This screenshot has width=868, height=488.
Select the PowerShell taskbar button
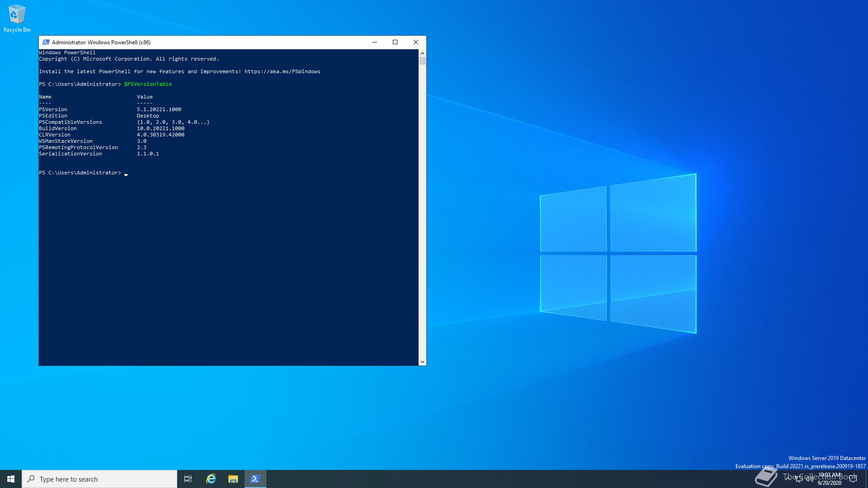pos(255,479)
